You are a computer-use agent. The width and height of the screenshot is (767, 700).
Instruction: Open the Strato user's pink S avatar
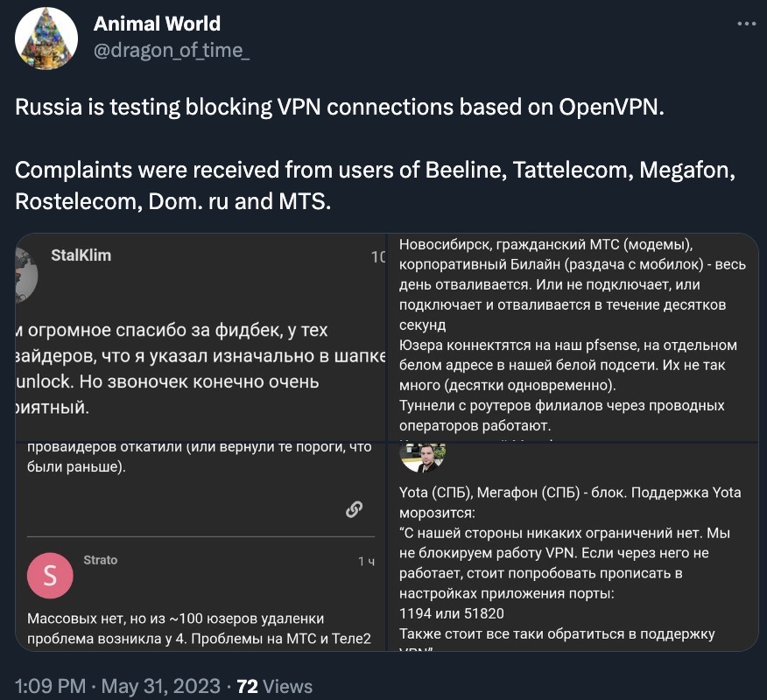pyautogui.click(x=50, y=576)
